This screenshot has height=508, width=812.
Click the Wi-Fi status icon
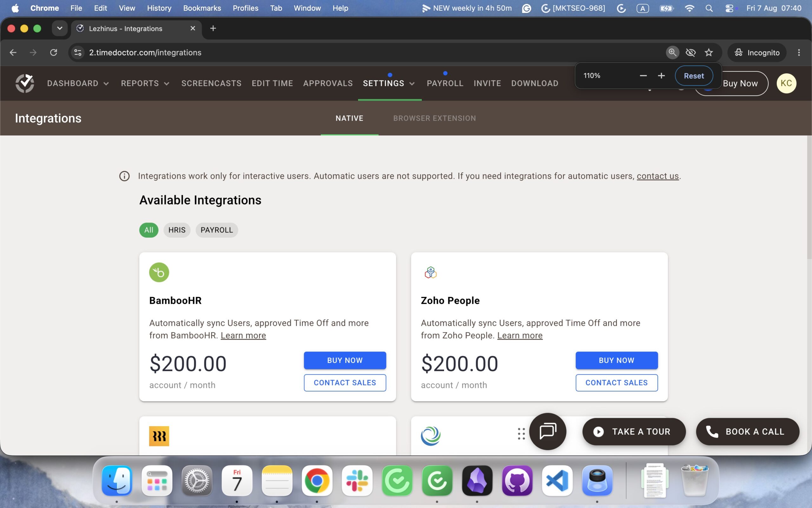[x=689, y=8]
